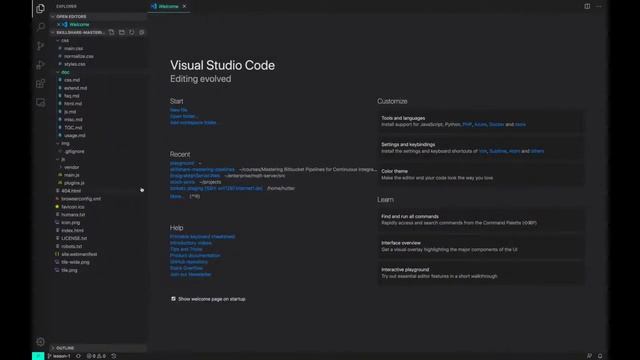Open Remote Explorer in the activity bar
Viewport: 640px width, 360px height.
click(x=40, y=102)
